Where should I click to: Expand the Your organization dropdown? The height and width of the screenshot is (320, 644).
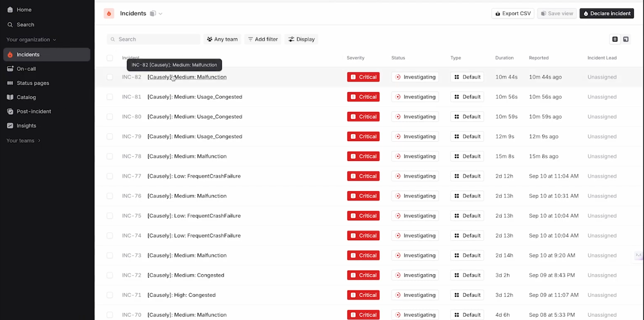pyautogui.click(x=29, y=40)
